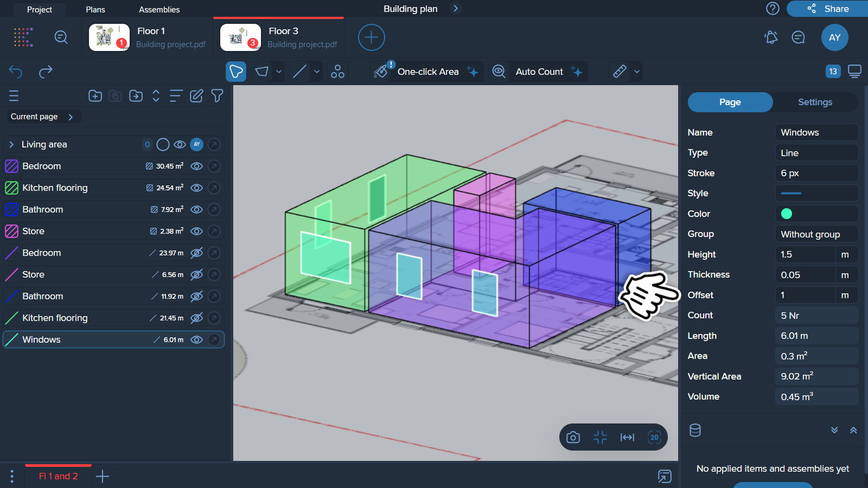Expand panel with double down chevrons
Screen dimensions: 868x488
(834, 431)
